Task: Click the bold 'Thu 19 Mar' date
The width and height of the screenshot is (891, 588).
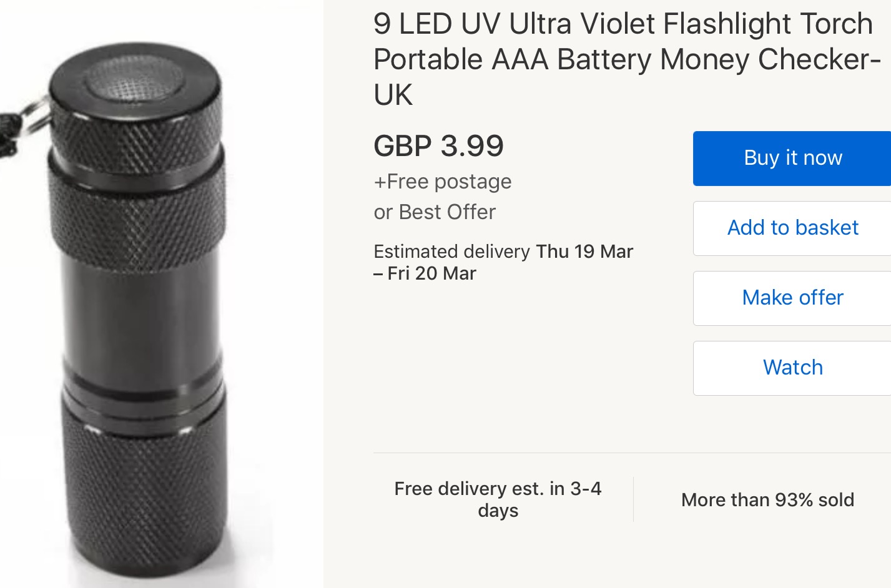Action: coord(584,252)
